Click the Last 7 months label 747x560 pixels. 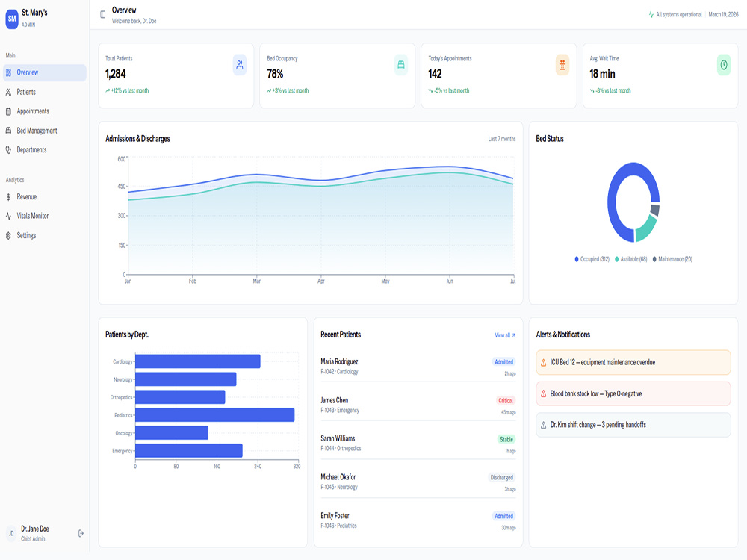point(502,139)
